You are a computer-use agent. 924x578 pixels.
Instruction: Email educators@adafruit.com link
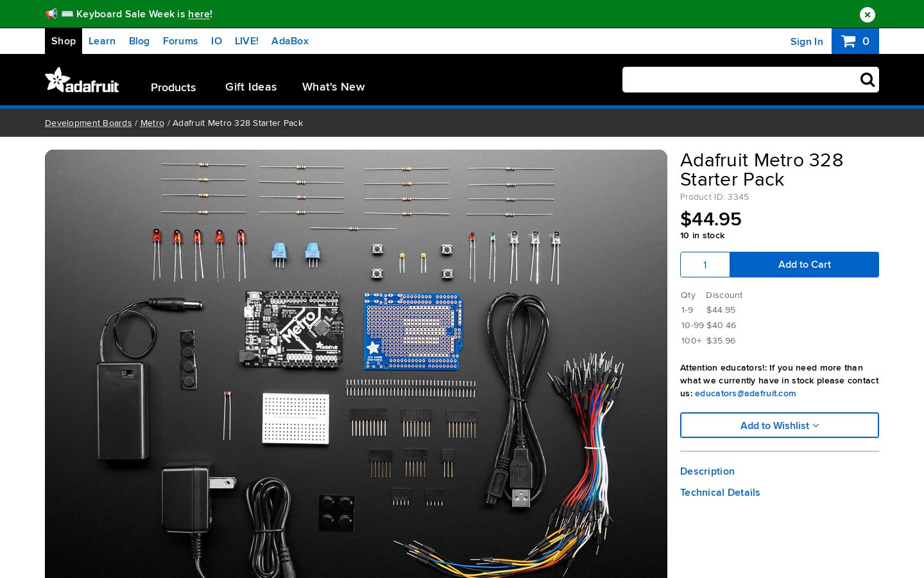coord(746,394)
